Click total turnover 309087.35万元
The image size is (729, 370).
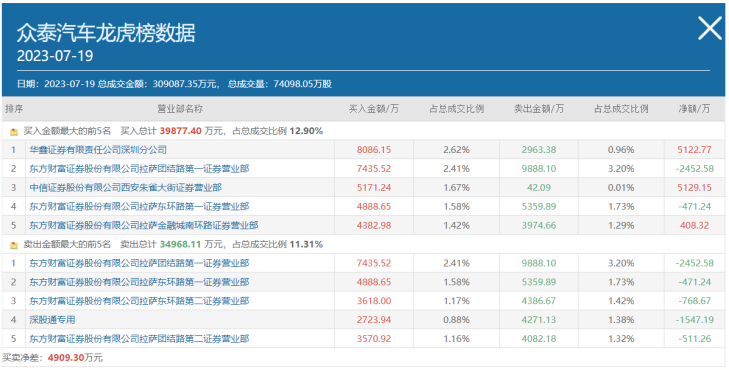[185, 84]
